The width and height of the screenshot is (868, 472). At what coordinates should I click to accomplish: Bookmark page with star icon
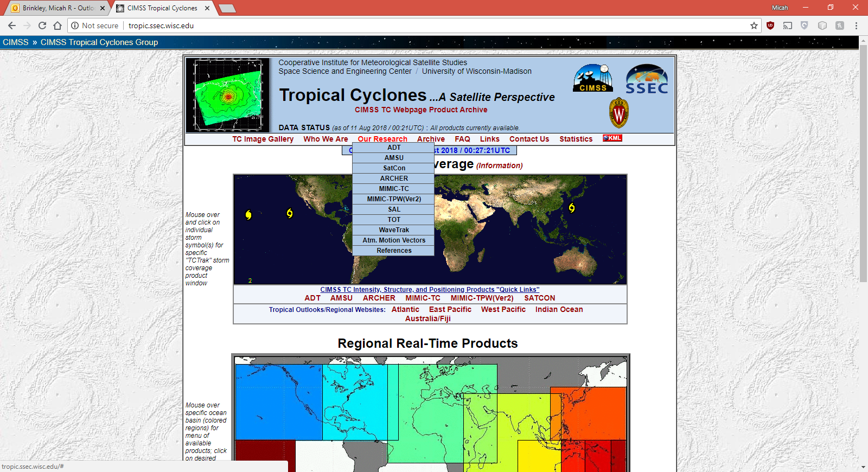[754, 25]
